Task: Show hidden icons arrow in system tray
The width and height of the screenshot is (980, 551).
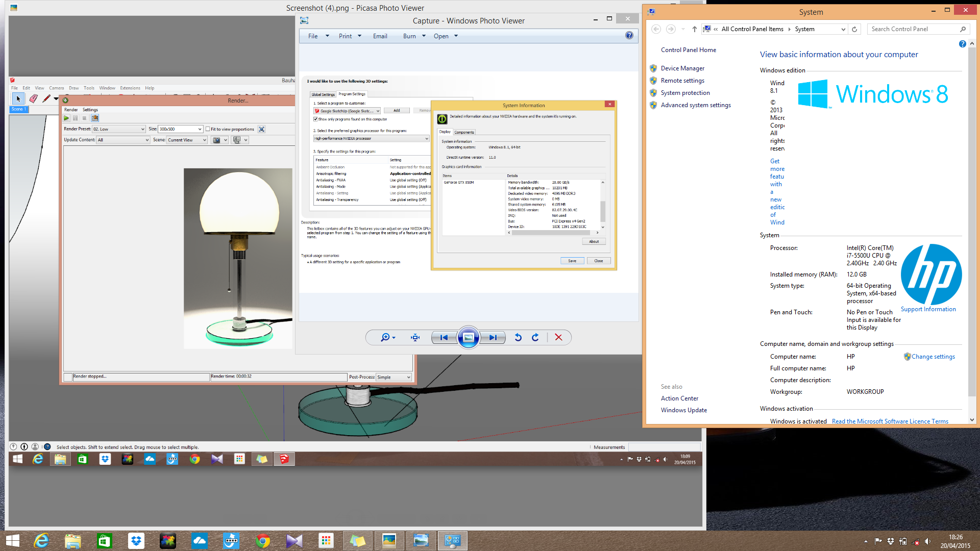Action: pyautogui.click(x=866, y=541)
